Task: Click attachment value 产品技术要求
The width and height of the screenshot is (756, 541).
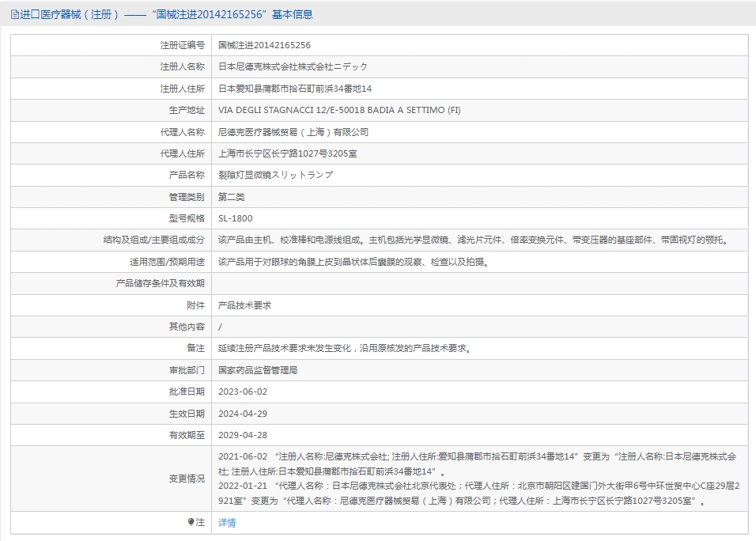Action: tap(244, 306)
